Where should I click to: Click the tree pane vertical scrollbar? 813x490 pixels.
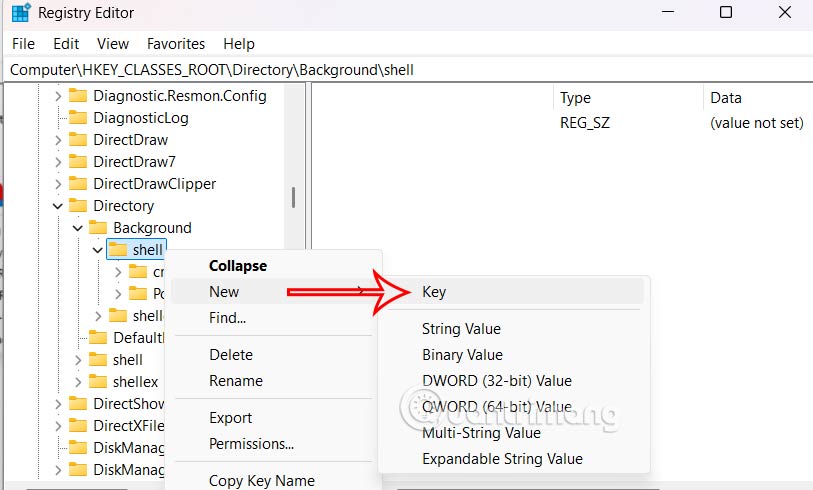[x=293, y=197]
